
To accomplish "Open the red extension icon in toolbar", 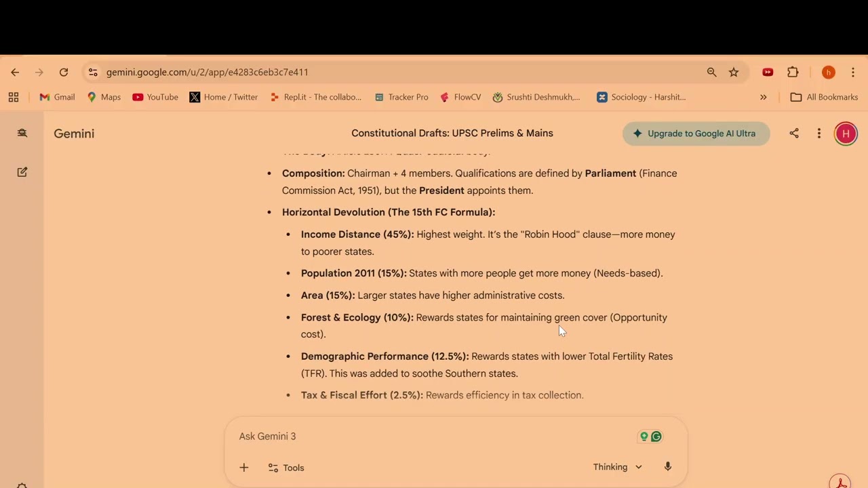I will [768, 72].
